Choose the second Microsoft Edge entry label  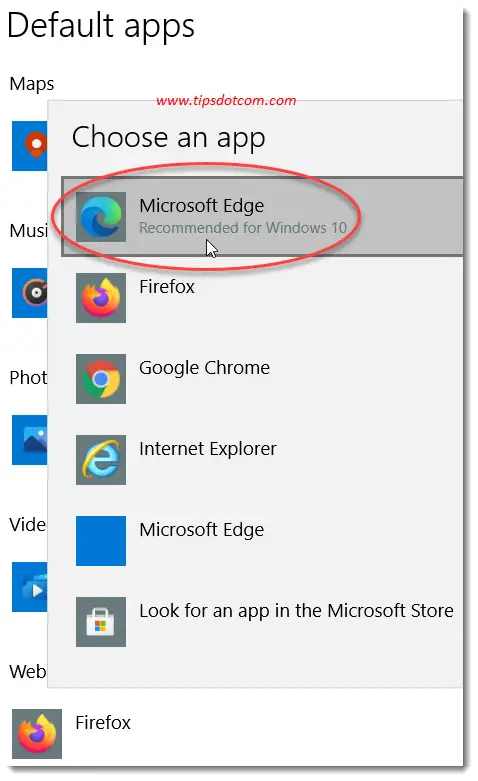pos(202,529)
